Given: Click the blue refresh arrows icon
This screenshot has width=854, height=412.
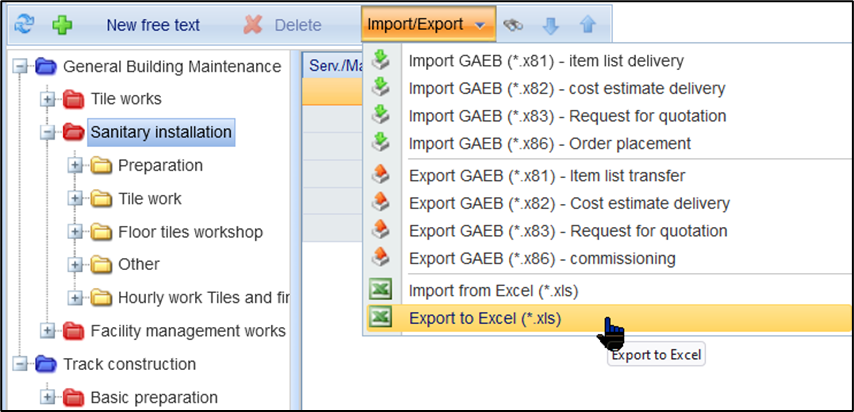Looking at the screenshot, I should coord(22,24).
